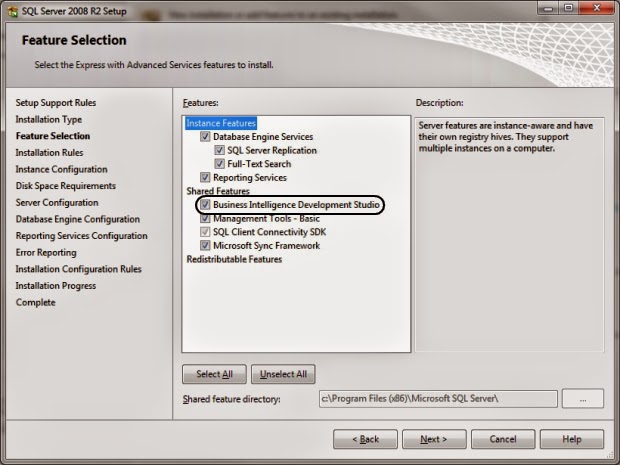
Task: Click the Installation Progress step
Action: tap(56, 285)
